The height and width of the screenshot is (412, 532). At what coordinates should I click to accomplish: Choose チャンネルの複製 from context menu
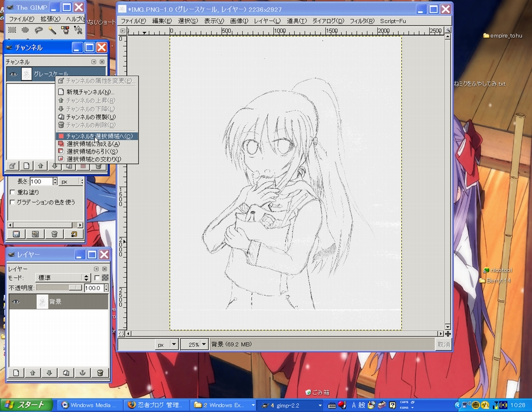[x=97, y=117]
